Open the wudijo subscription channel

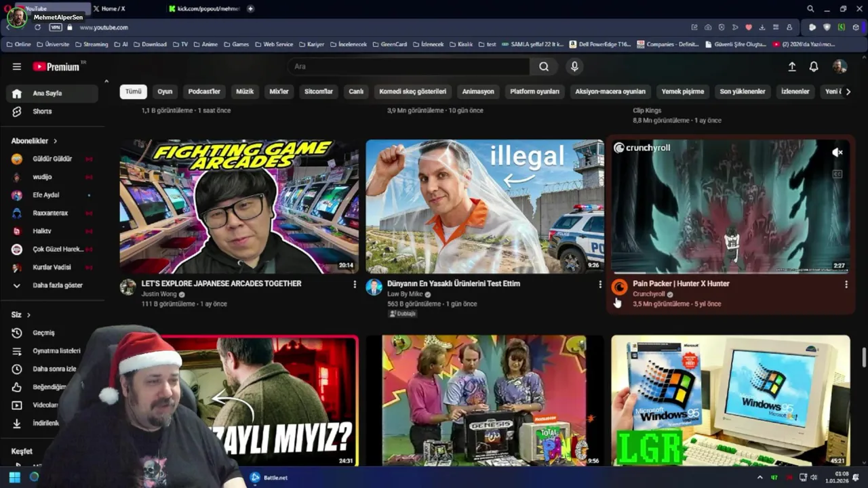click(52, 177)
